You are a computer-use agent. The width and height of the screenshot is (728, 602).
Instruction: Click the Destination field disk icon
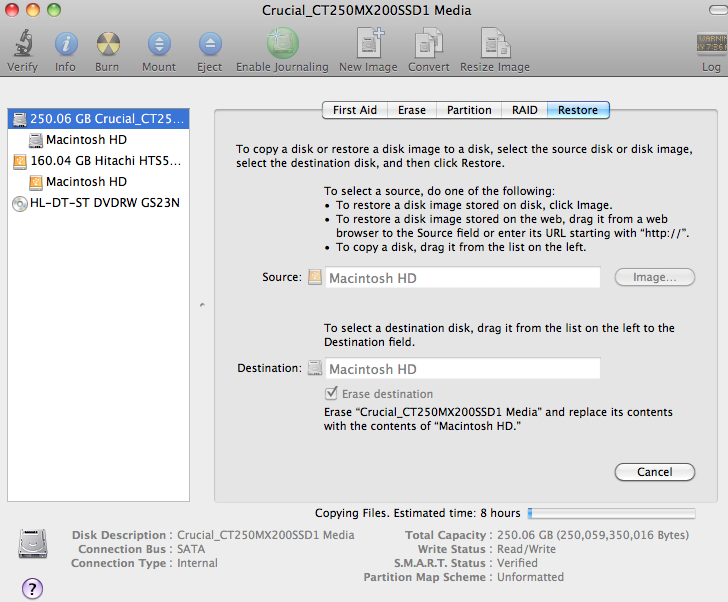point(315,368)
